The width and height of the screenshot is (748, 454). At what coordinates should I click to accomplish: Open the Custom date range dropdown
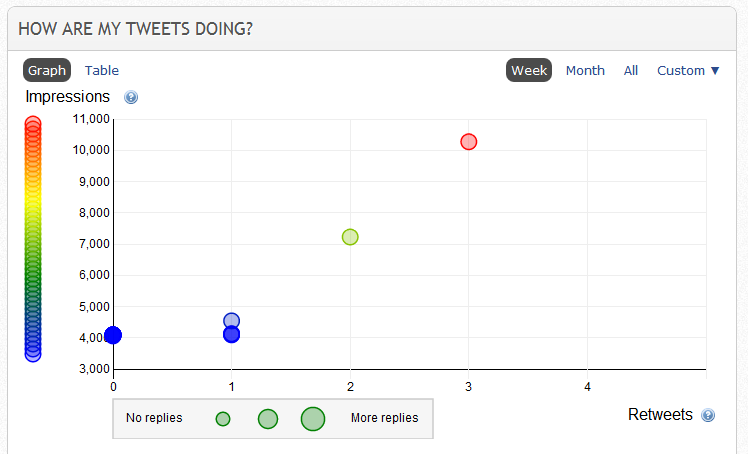pyautogui.click(x=688, y=71)
